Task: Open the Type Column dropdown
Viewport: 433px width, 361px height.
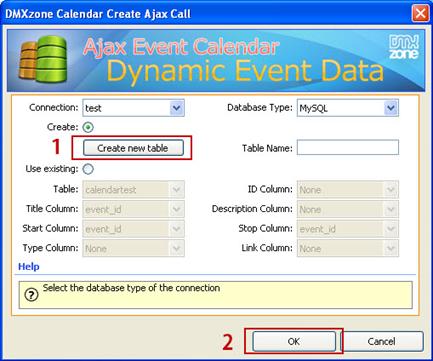Action: coord(133,248)
